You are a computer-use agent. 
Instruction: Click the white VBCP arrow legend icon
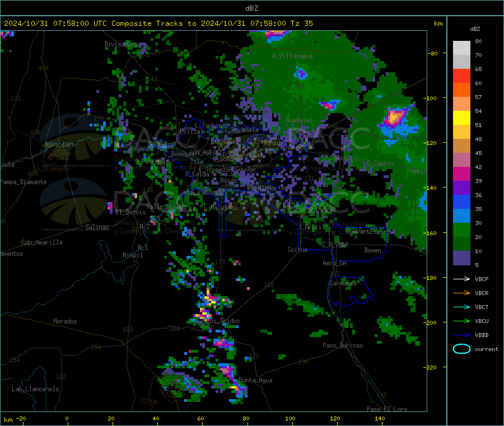pyautogui.click(x=461, y=279)
